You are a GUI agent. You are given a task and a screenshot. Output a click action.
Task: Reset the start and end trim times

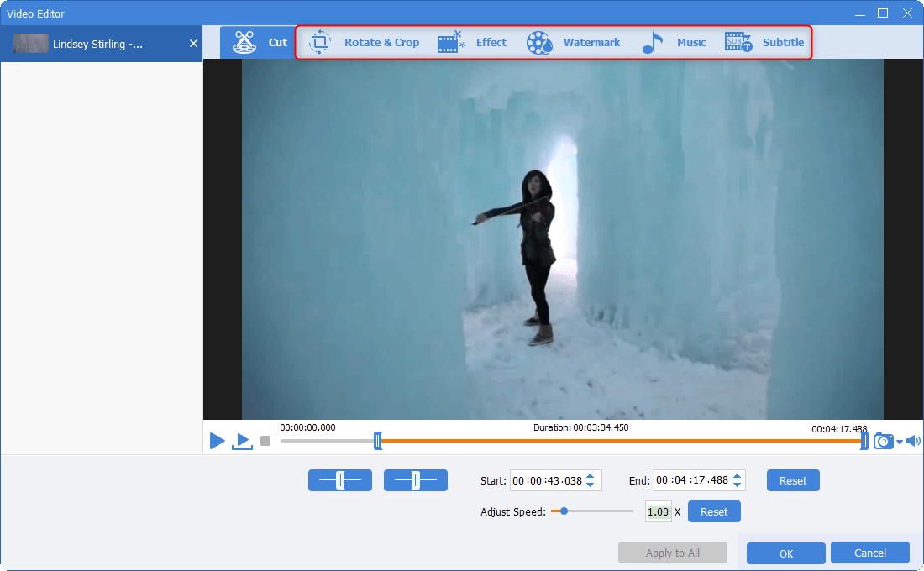[792, 480]
